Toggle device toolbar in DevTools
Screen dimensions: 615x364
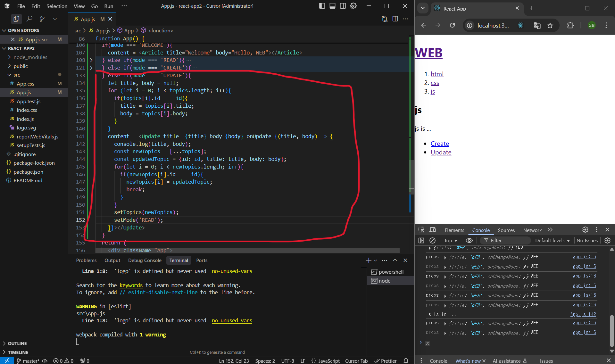(433, 230)
